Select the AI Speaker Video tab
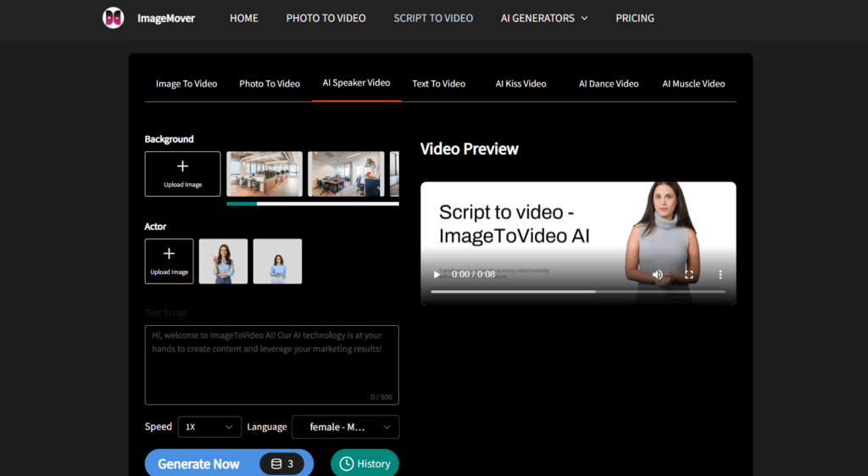The height and width of the screenshot is (476, 868). click(x=357, y=82)
